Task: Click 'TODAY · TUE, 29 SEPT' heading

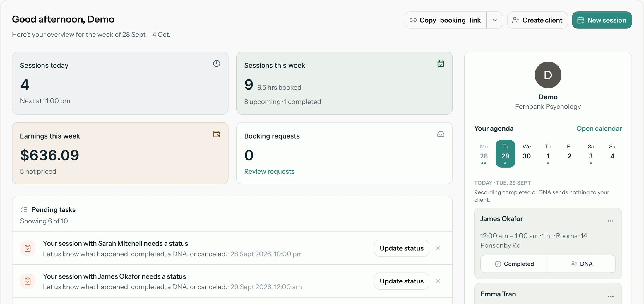Action: pos(502,183)
